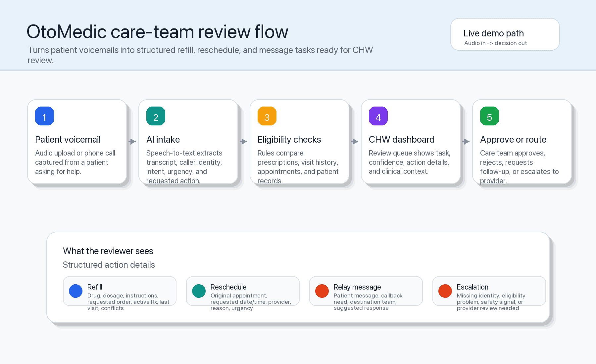This screenshot has height=364, width=596.
Task: Click the "Relay message" action label
Action: point(357,287)
